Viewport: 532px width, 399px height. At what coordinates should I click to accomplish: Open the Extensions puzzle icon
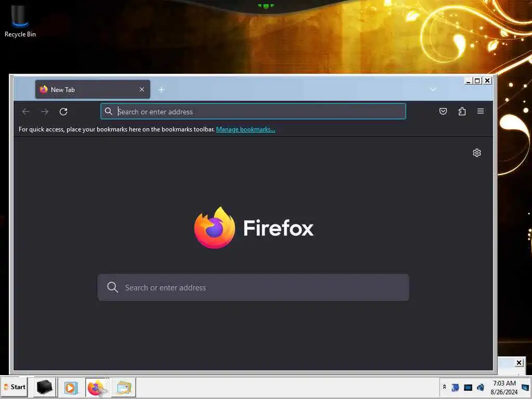click(462, 111)
